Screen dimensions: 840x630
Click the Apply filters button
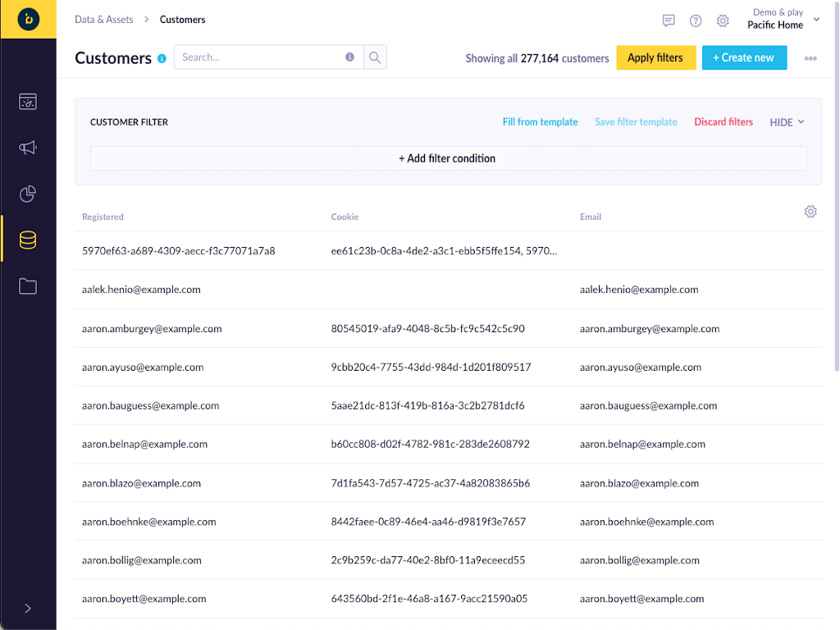point(655,57)
